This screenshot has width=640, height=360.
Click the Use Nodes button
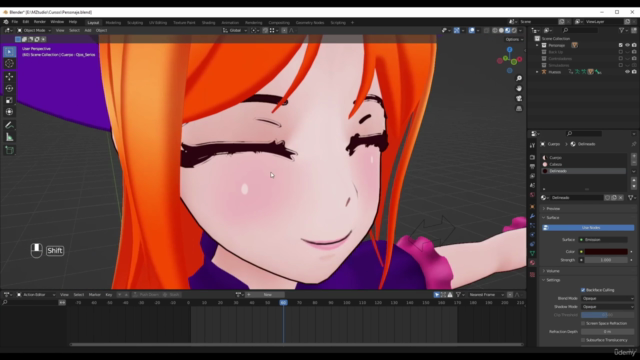588,227
